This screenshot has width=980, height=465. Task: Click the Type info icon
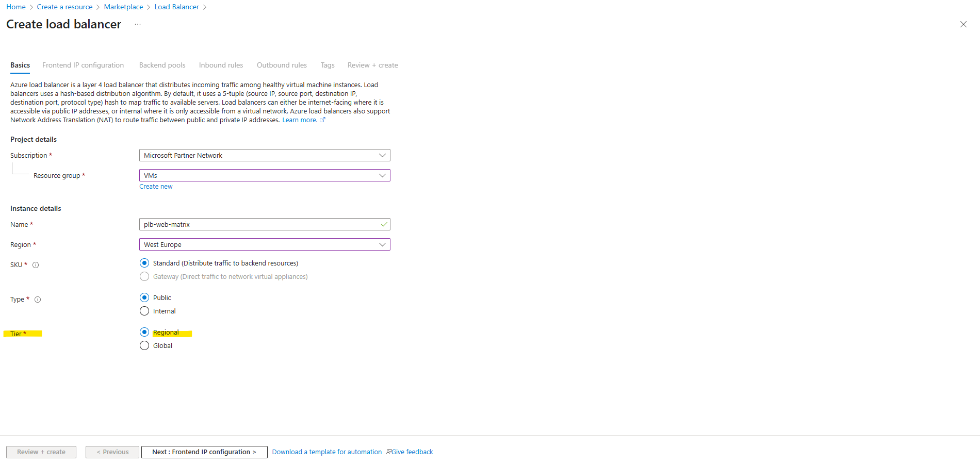[38, 300]
